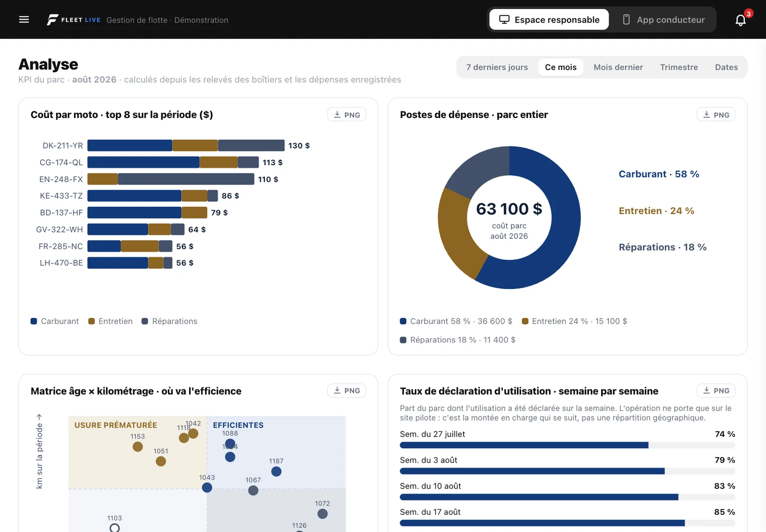Select the Trimestre period

679,67
